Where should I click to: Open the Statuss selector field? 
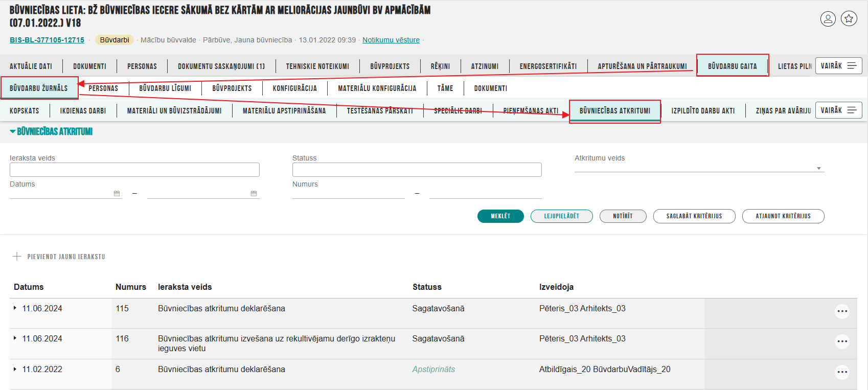click(417, 170)
